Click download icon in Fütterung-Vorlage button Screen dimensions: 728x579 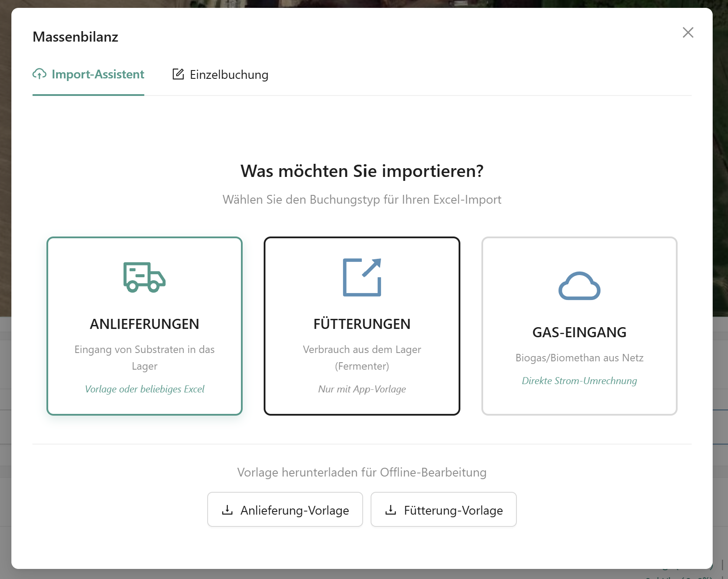point(390,510)
